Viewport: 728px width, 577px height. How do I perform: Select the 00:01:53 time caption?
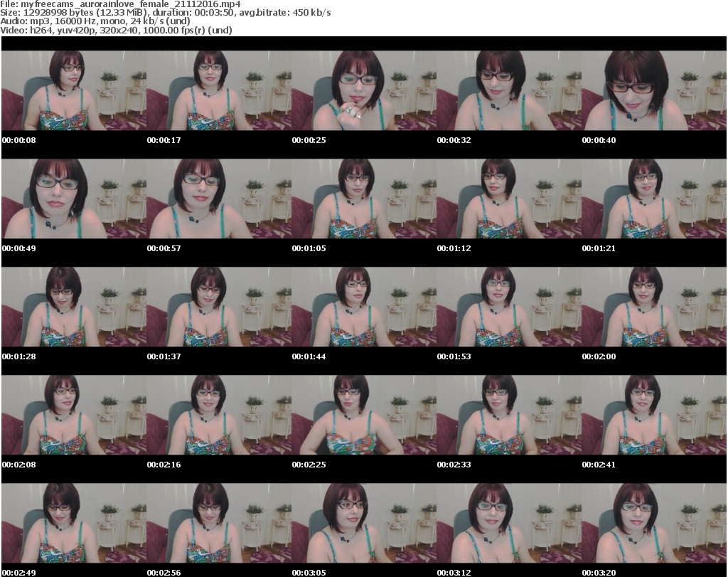click(454, 356)
